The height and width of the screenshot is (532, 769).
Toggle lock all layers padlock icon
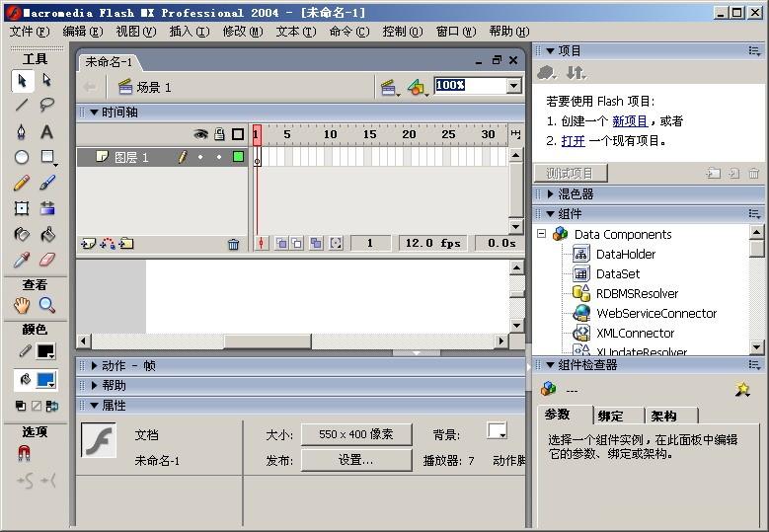[x=219, y=134]
